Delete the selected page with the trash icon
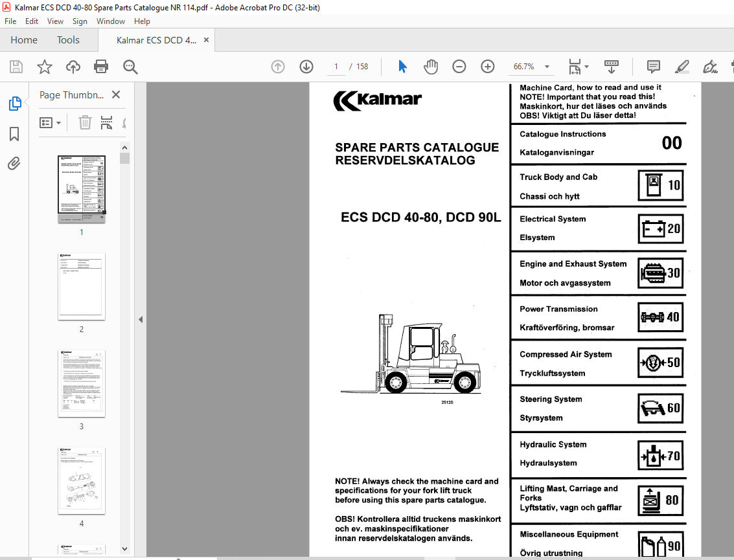Viewport: 734px width, 560px height. (x=85, y=122)
